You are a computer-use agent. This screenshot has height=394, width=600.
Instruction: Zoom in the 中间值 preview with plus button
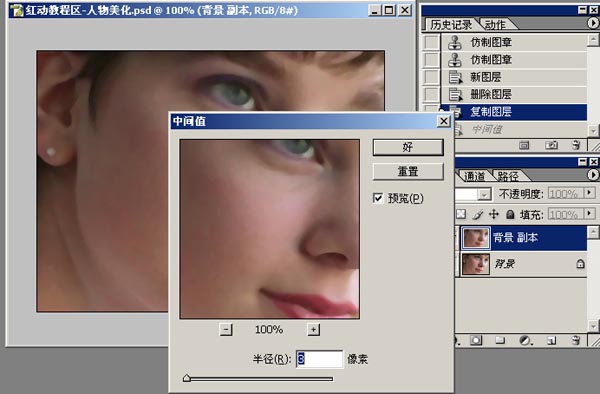coord(313,329)
